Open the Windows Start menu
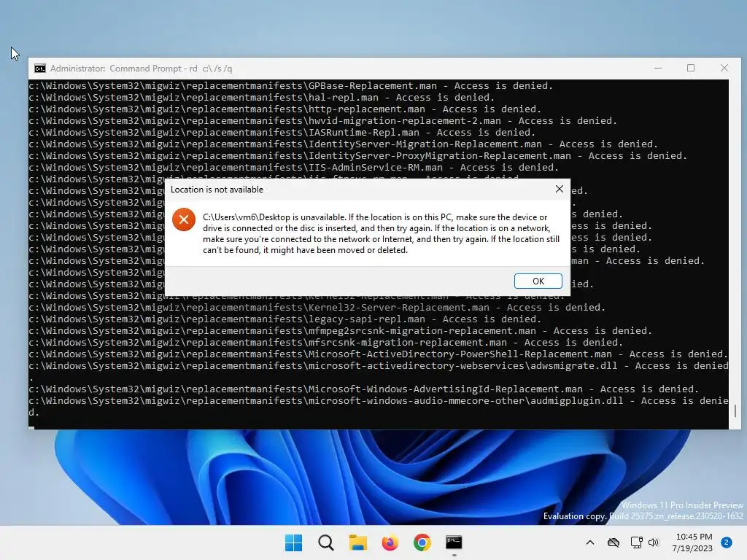This screenshot has width=747, height=560. pyautogui.click(x=293, y=542)
